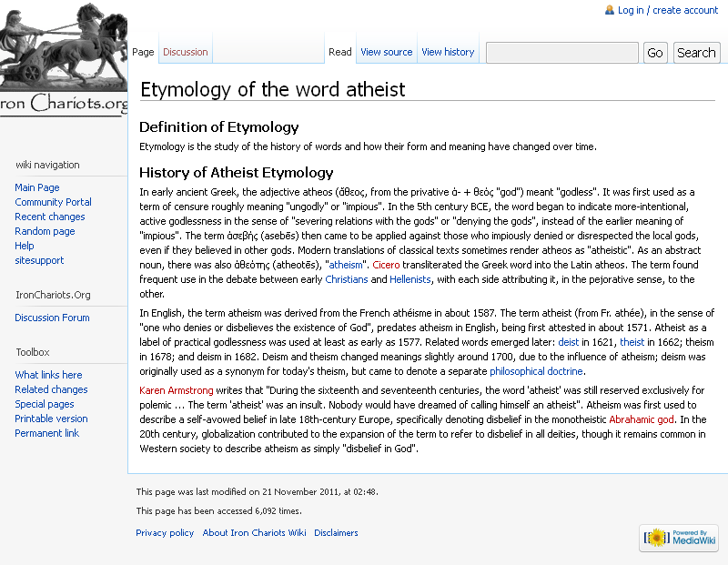
Task: View Recent changes in sidebar
Action: point(50,217)
